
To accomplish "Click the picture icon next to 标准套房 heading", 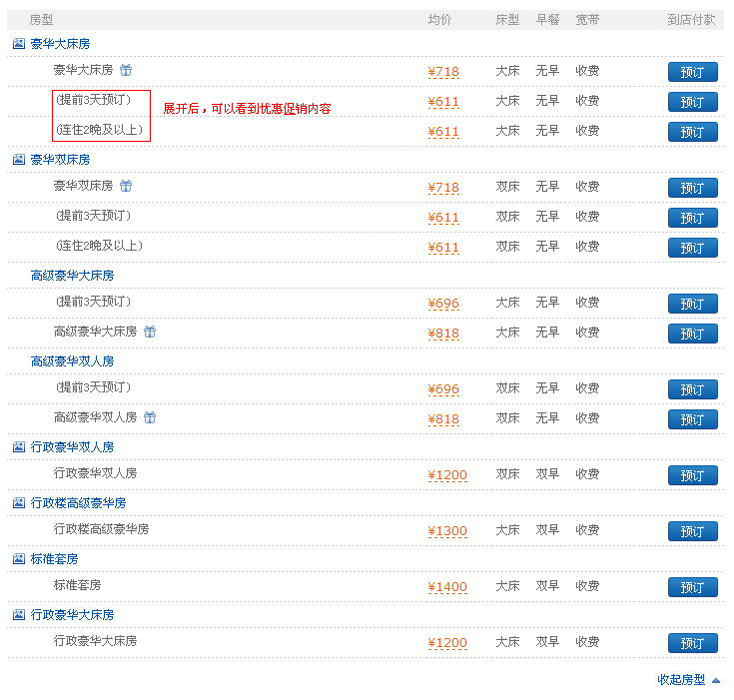I will (x=18, y=559).
